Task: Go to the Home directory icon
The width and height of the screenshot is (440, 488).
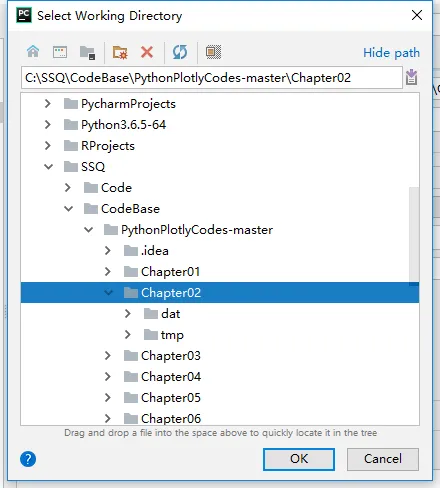Action: coord(33,52)
